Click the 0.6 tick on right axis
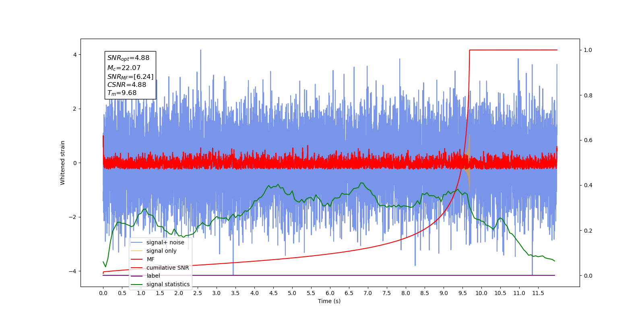 [x=588, y=140]
